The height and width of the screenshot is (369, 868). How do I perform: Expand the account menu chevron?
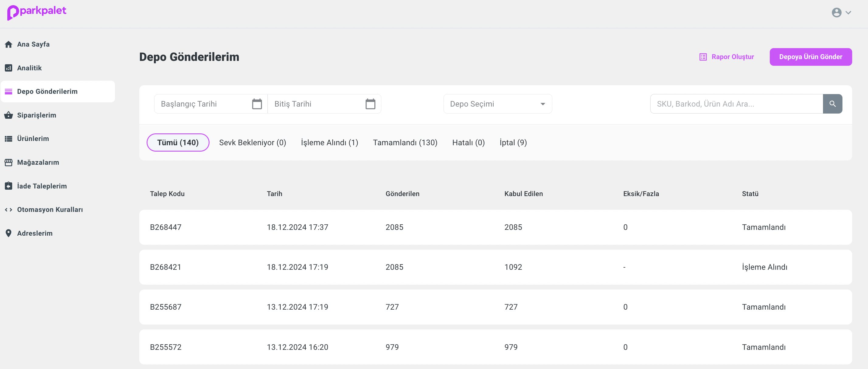point(849,13)
